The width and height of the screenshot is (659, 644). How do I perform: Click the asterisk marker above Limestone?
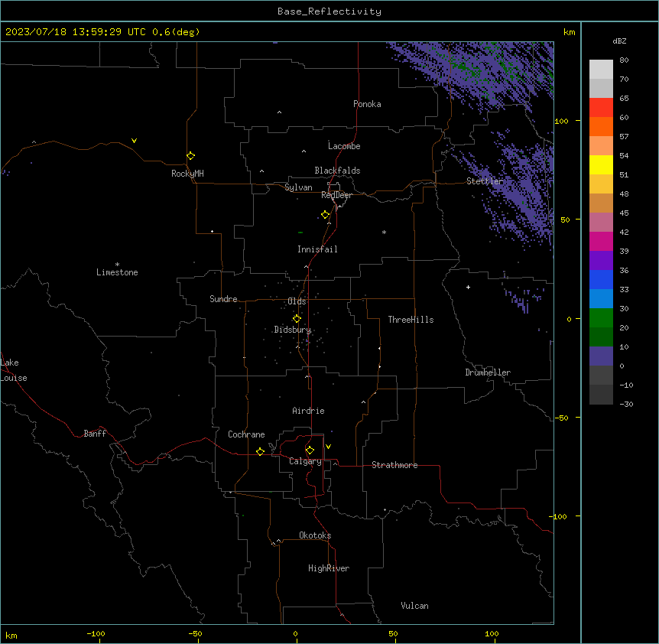117,265
